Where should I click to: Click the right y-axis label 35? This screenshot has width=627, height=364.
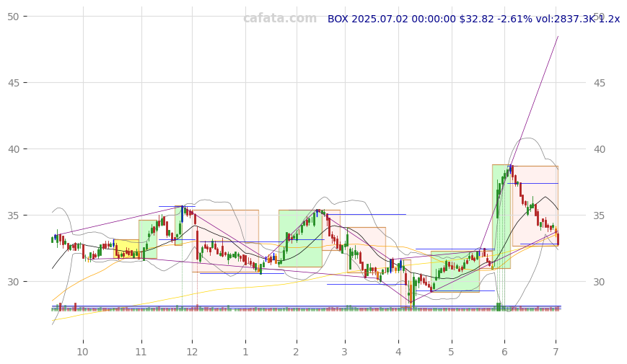(x=600, y=216)
